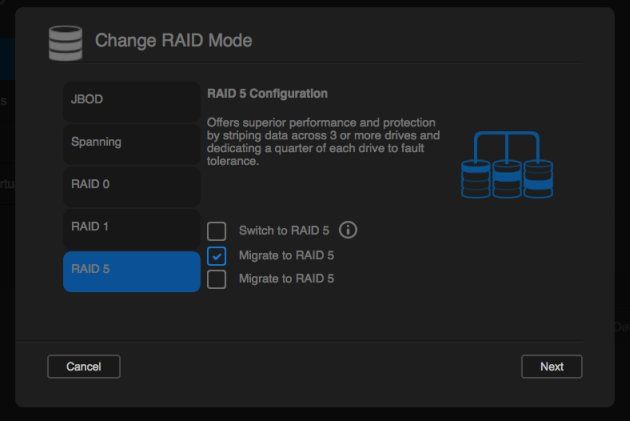Screen dimensions: 630x421
Task: Proceed with the Next button
Action: click(552, 366)
